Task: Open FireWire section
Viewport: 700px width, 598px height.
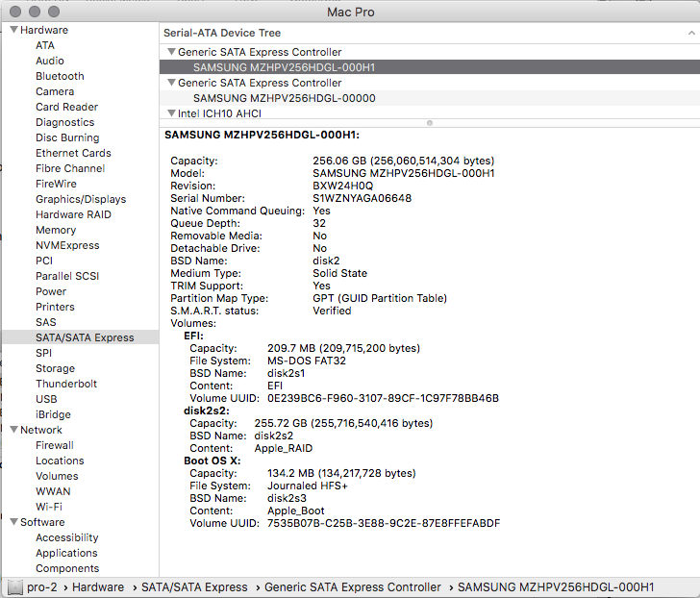Action: 56,184
